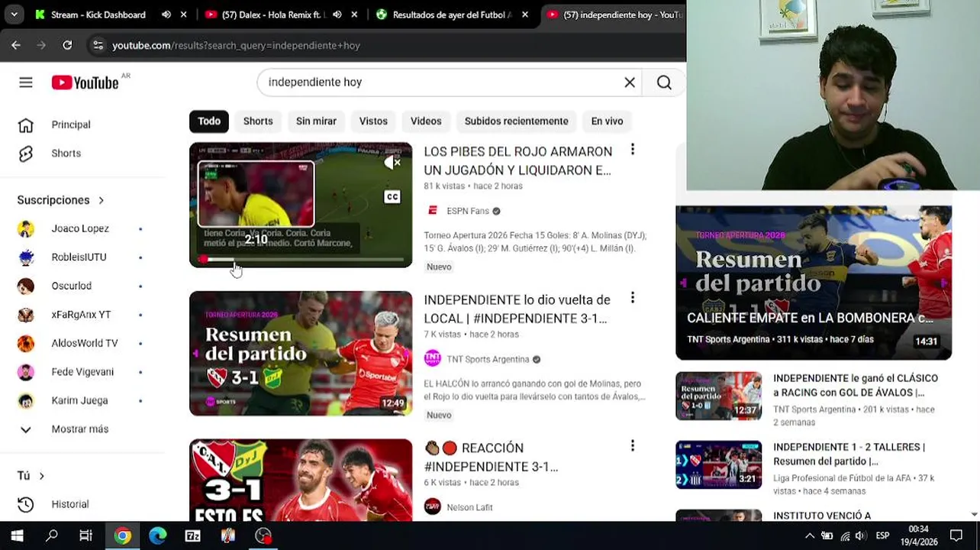Select the 'Todo' filter chip
Viewport: 980px width, 550px height.
(x=209, y=121)
